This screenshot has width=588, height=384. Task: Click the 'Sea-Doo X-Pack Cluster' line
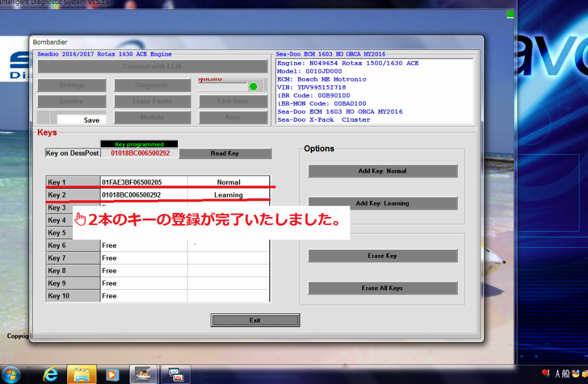coord(324,119)
